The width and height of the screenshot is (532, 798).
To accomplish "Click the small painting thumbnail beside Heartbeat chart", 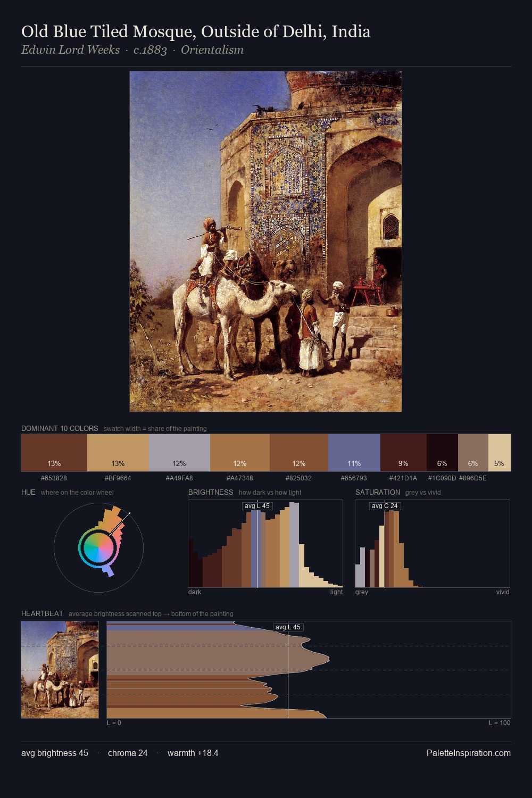I will 60,670.
